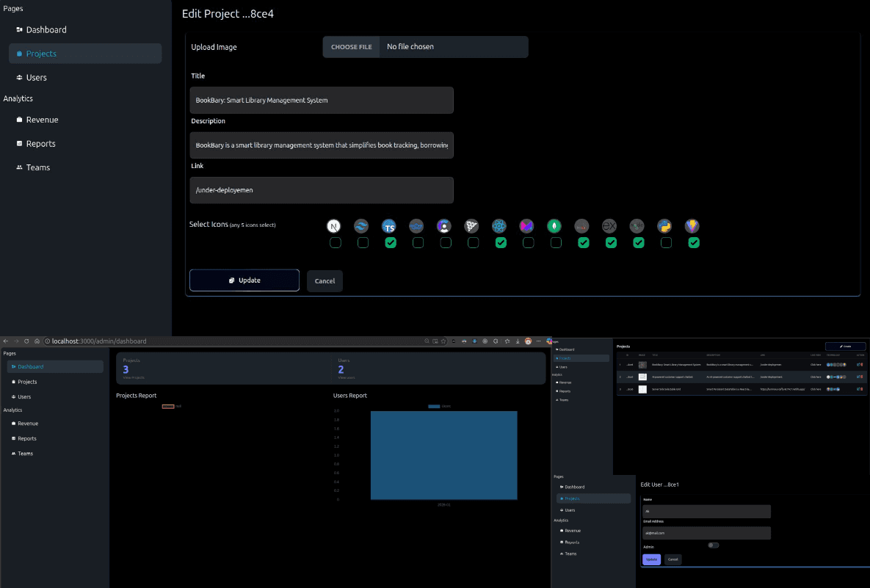Uncheck the TypeScript icon checkbox
This screenshot has width=870, height=588.
tap(391, 242)
